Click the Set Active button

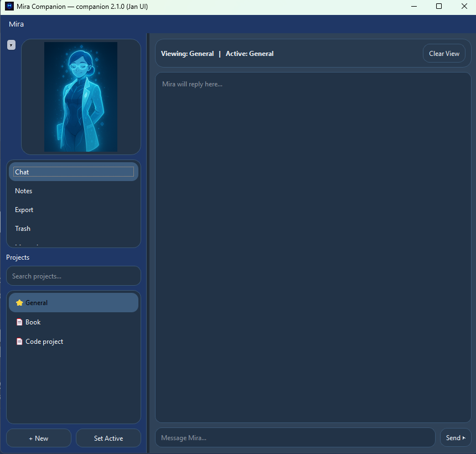108,438
